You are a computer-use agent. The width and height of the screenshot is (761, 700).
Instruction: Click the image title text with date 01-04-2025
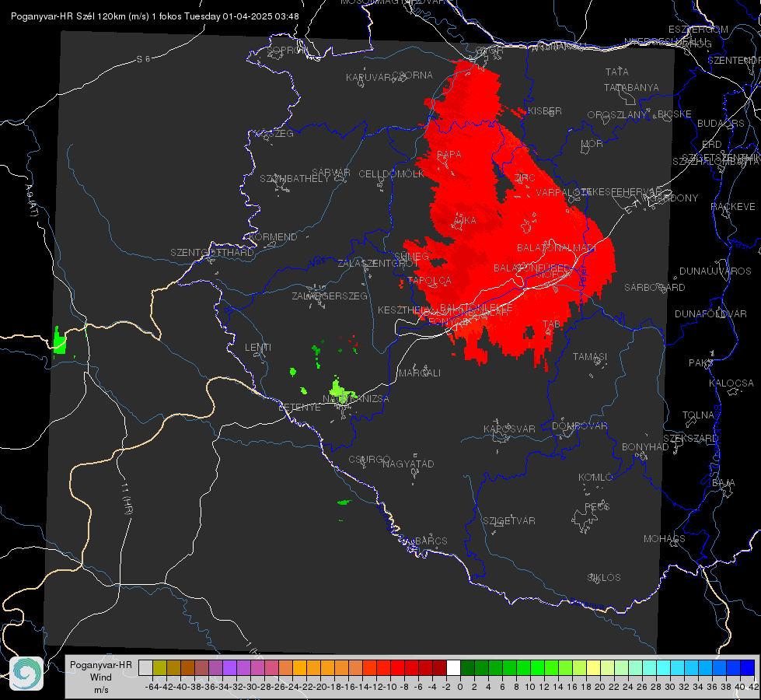click(155, 16)
